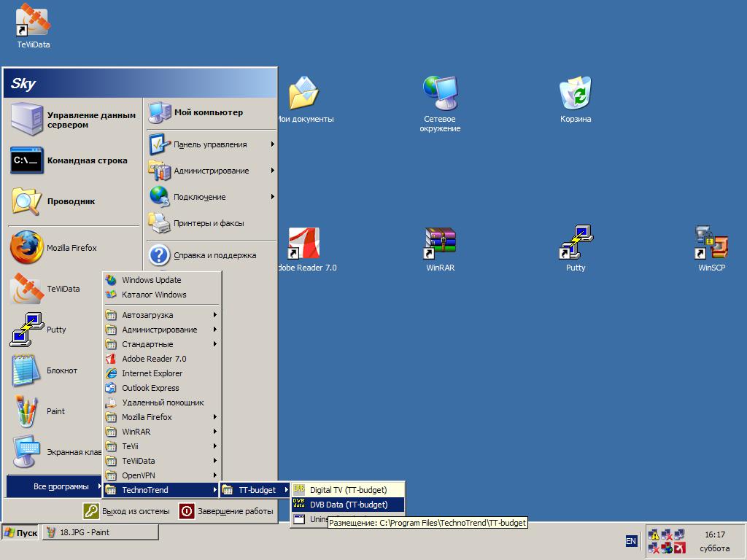Open Принтеры и факсы
Screen dimensions: 747x560
pyautogui.click(x=211, y=223)
